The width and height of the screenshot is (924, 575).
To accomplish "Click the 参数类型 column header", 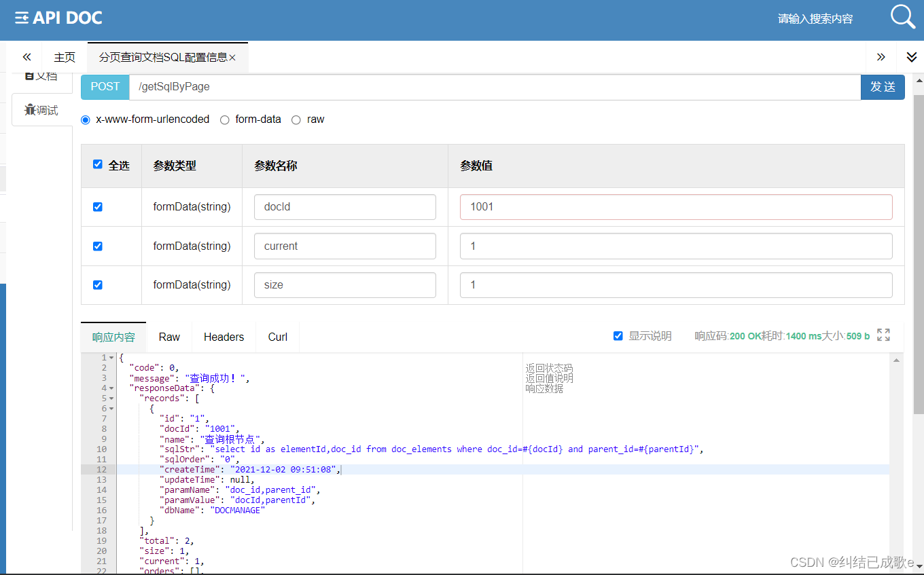I will coord(175,165).
